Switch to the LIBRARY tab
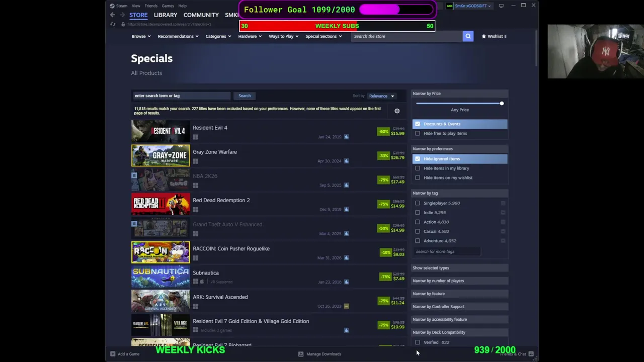 click(x=166, y=15)
